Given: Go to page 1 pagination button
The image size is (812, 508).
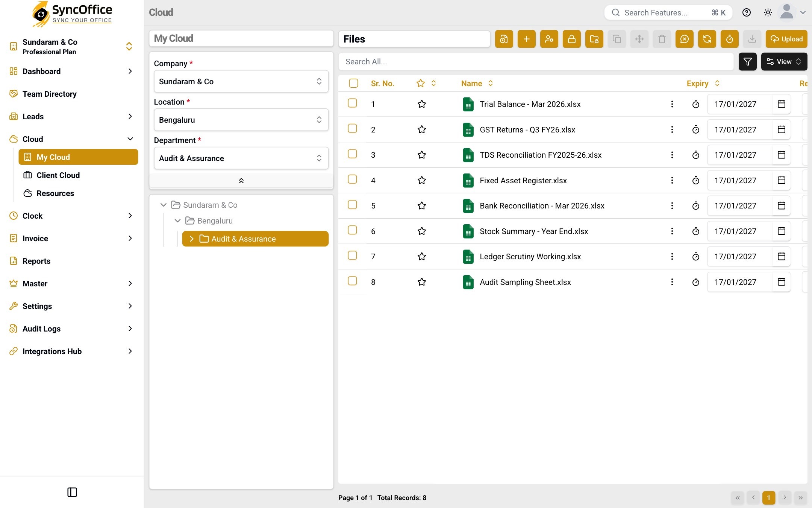Looking at the screenshot, I should click(x=768, y=497).
